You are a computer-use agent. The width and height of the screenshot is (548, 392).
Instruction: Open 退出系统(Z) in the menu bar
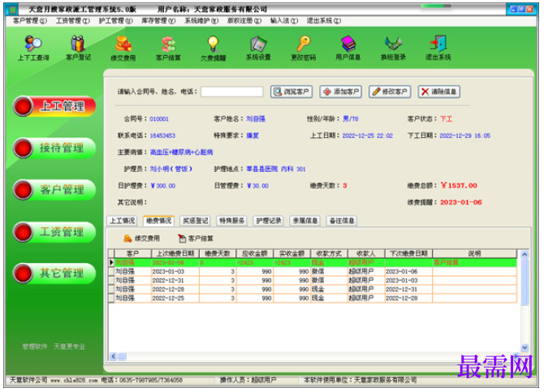click(324, 21)
